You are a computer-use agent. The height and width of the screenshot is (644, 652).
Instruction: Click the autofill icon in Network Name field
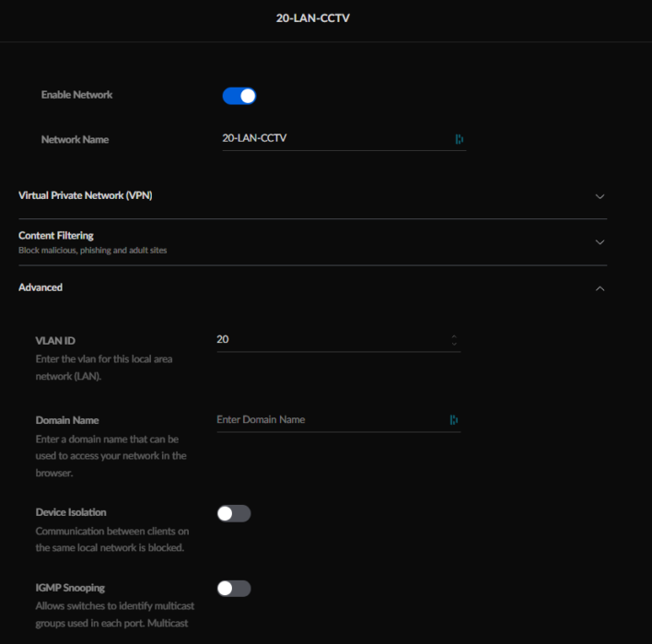[459, 139]
